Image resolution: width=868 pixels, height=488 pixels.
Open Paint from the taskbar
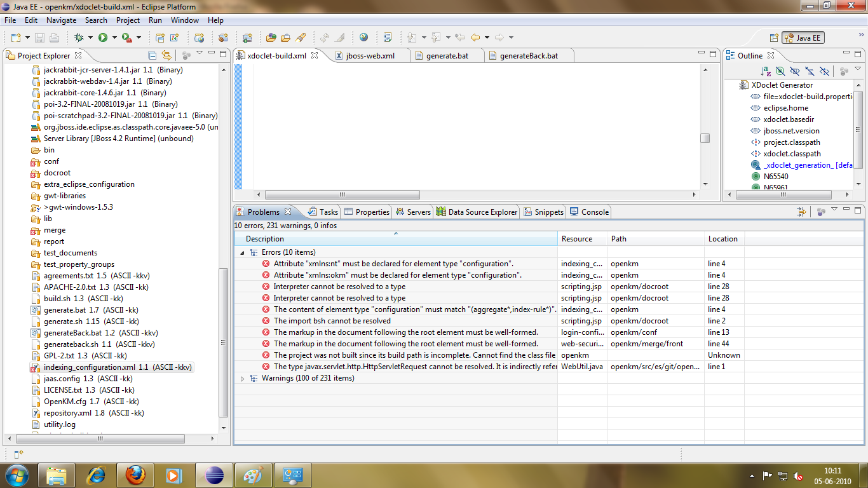click(253, 475)
